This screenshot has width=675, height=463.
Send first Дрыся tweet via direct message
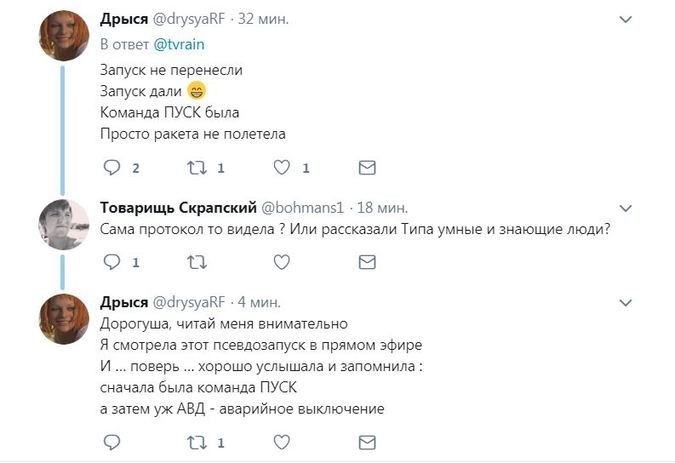[x=367, y=167]
